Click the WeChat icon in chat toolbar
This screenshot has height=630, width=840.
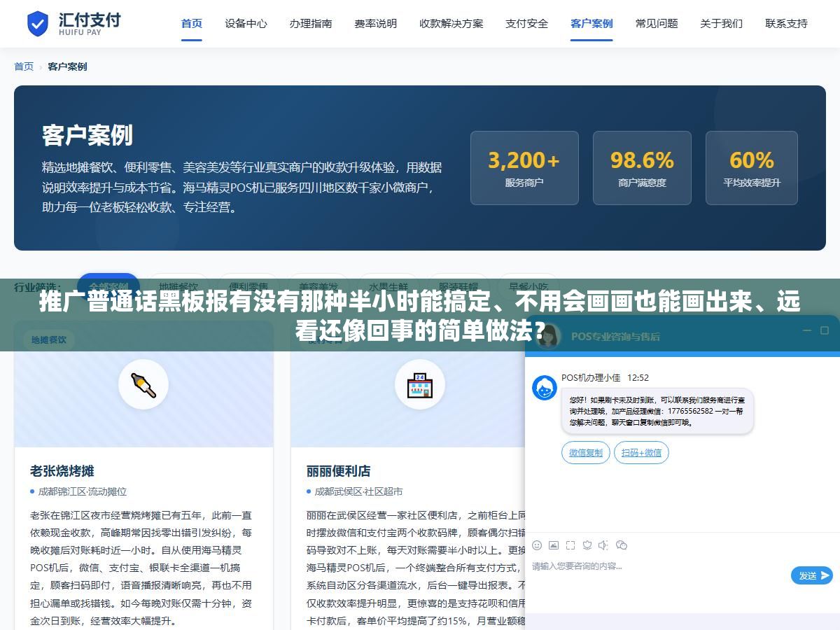point(622,545)
